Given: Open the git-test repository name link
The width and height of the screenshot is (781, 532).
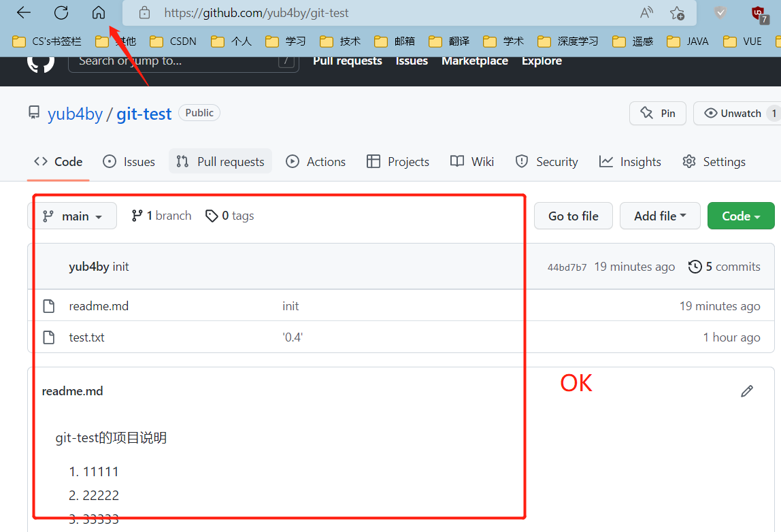Looking at the screenshot, I should pos(144,114).
